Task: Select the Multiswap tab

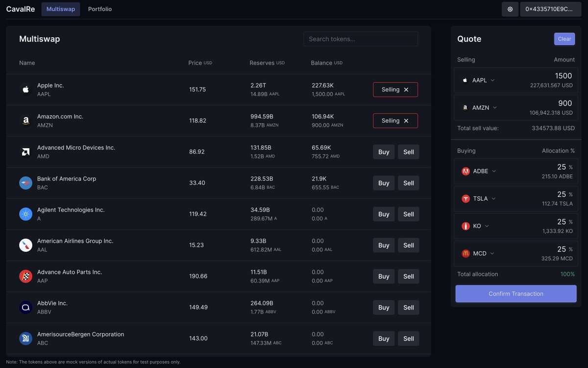Action: (x=60, y=8)
